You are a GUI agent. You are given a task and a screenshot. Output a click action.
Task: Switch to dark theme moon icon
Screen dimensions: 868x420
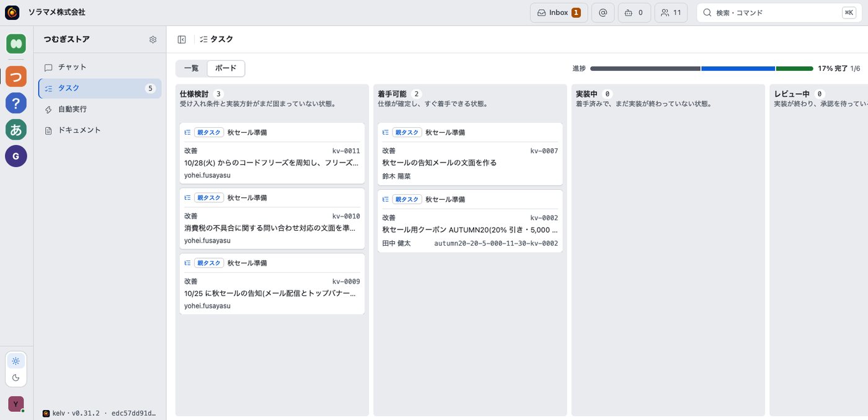pos(16,377)
